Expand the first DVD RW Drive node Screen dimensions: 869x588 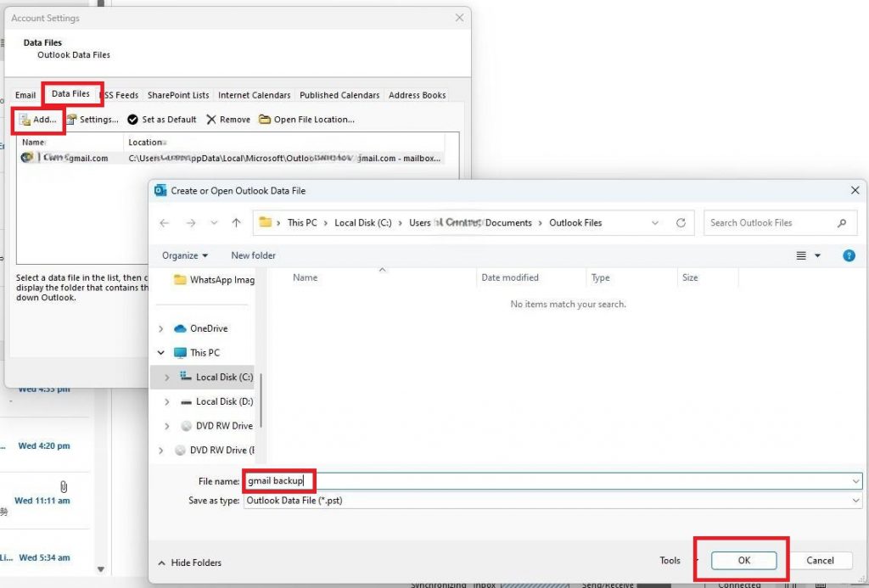[x=167, y=426]
